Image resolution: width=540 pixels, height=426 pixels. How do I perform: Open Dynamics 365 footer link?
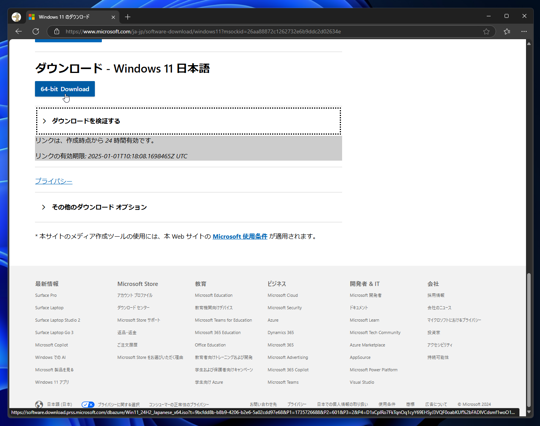click(281, 332)
